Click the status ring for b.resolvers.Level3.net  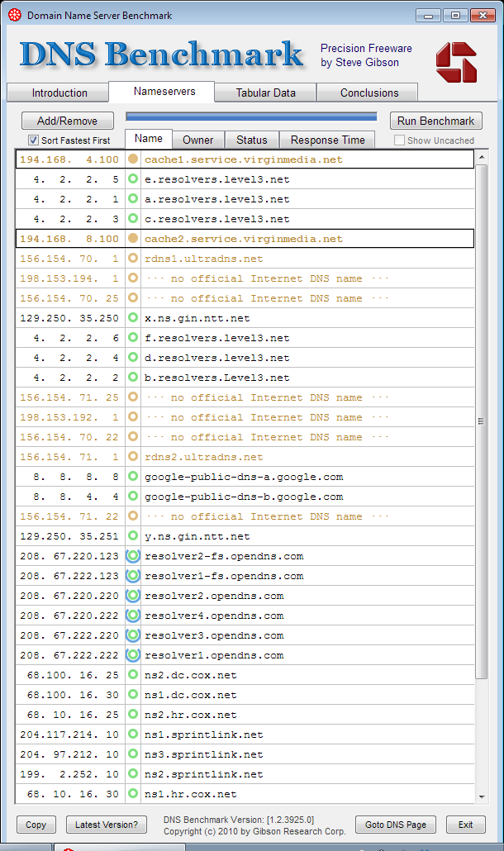[x=133, y=377]
